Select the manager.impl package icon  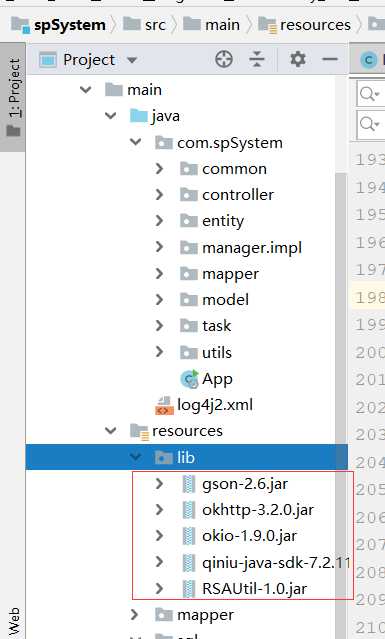click(189, 247)
